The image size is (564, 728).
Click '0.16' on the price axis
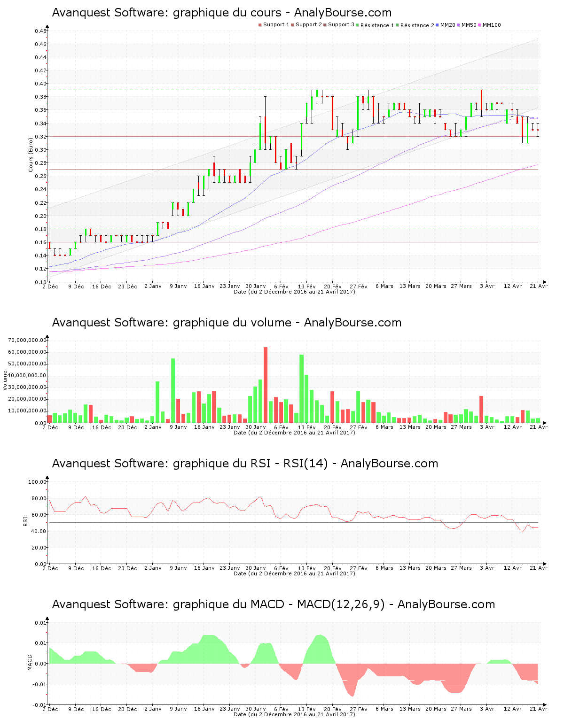click(x=40, y=242)
